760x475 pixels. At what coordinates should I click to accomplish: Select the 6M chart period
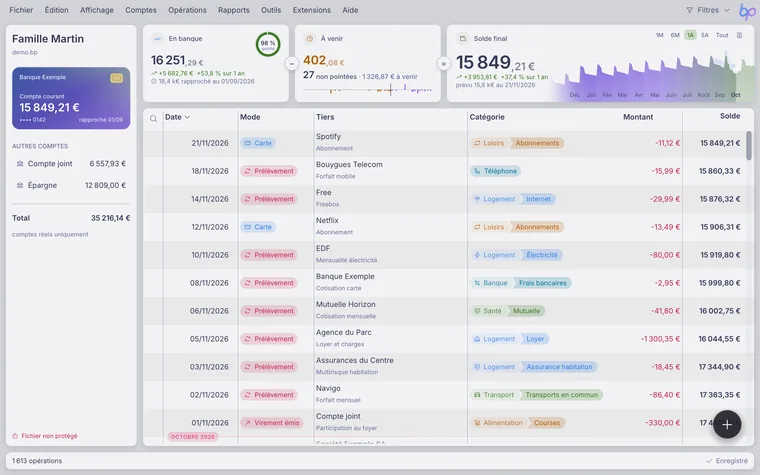(675, 35)
